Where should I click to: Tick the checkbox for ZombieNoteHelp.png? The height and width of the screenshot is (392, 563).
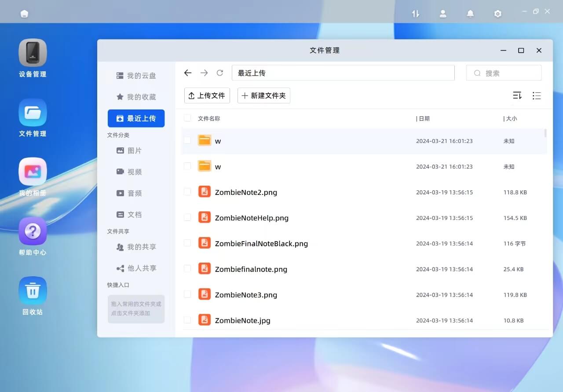coord(187,217)
